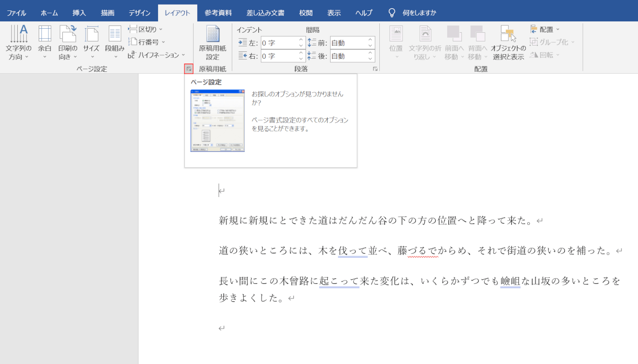The width and height of the screenshot is (638, 364).
Task: Switch to the ホーム tab
Action: point(49,13)
